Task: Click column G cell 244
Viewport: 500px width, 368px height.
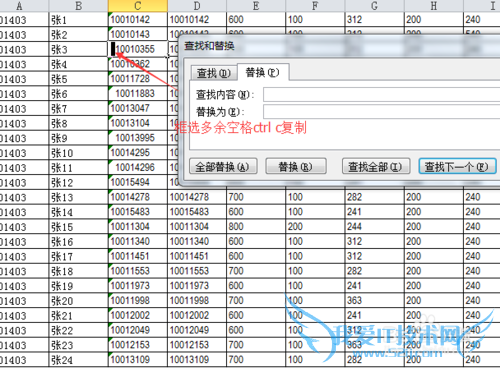Action: click(375, 227)
